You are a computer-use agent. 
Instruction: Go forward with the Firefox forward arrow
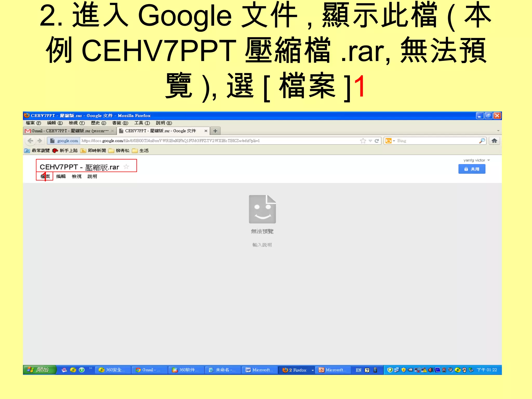click(x=40, y=141)
